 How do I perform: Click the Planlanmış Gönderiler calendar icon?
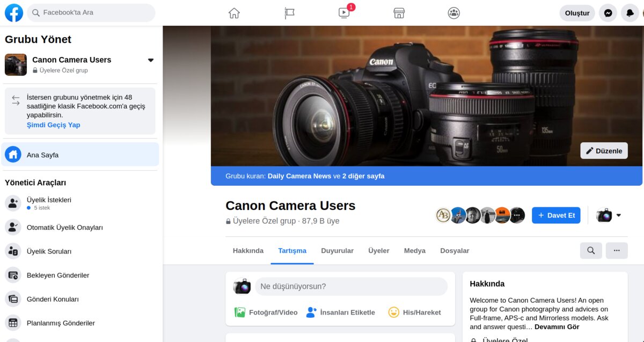(x=13, y=323)
